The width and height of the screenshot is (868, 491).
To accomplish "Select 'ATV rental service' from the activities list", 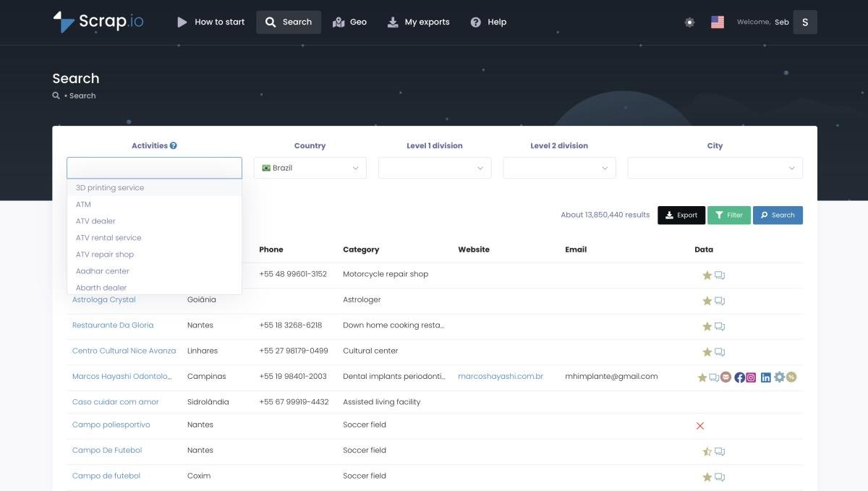I will (x=109, y=237).
